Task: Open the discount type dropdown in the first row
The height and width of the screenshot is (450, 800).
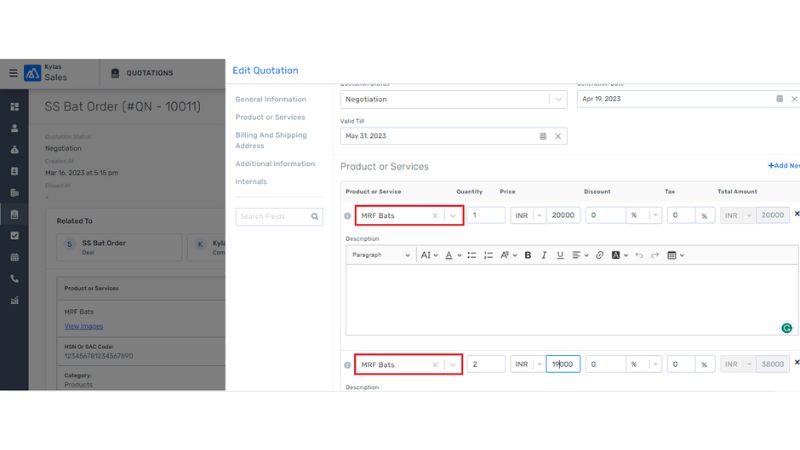Action: (x=655, y=215)
